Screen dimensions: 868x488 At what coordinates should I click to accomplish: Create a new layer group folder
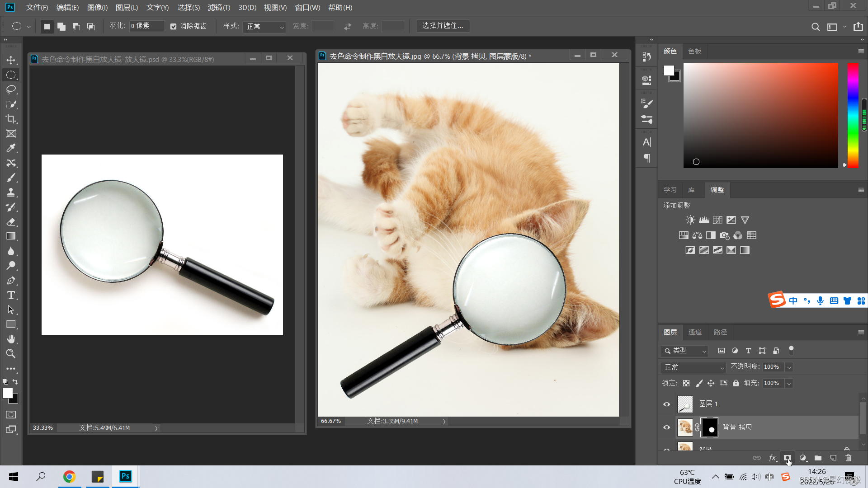818,458
